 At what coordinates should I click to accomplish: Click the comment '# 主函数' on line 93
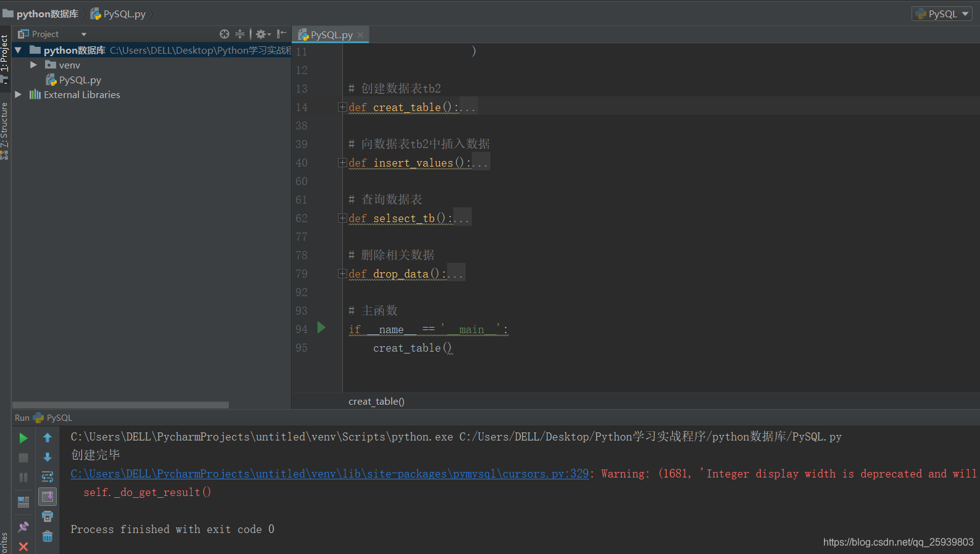(x=373, y=311)
